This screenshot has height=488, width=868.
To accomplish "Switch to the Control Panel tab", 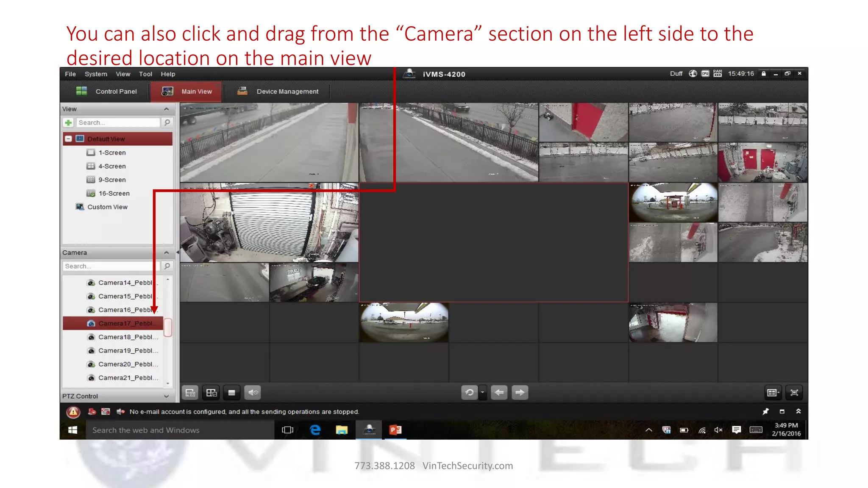I will (x=106, y=91).
